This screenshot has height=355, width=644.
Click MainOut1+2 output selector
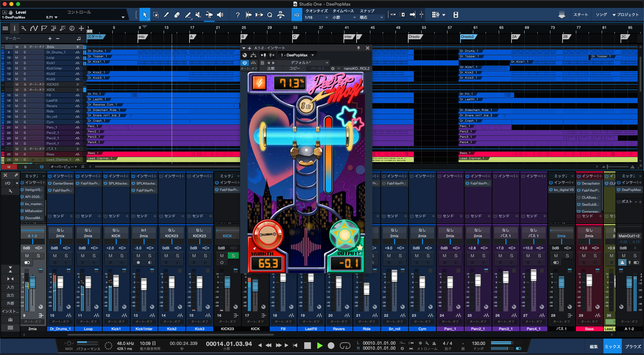point(629,236)
